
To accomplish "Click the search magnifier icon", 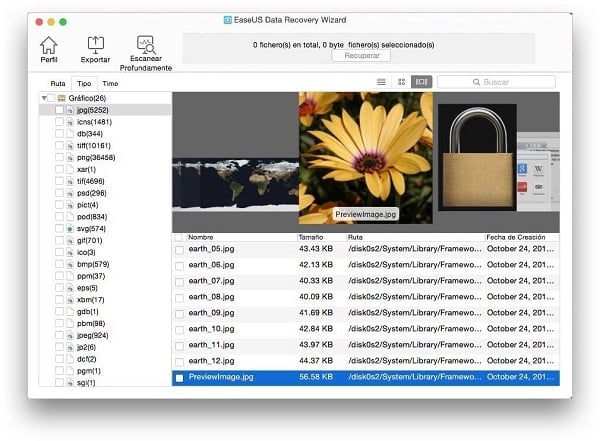I will click(x=476, y=82).
